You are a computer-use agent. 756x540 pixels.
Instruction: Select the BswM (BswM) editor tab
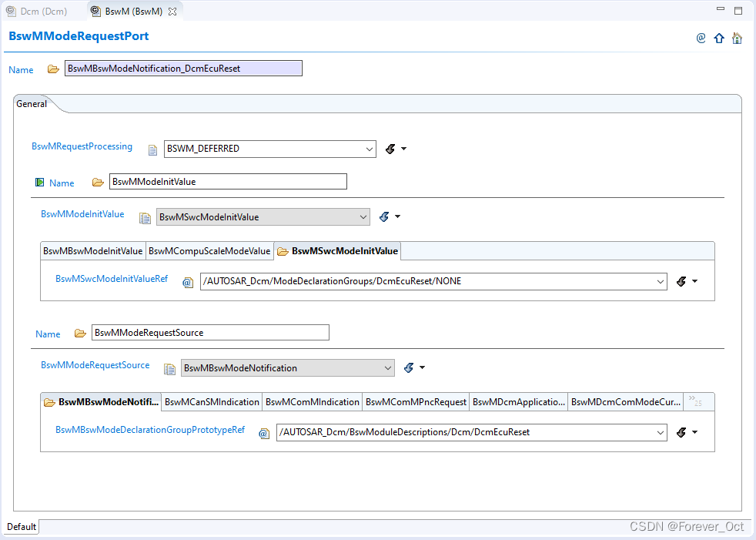pos(133,11)
